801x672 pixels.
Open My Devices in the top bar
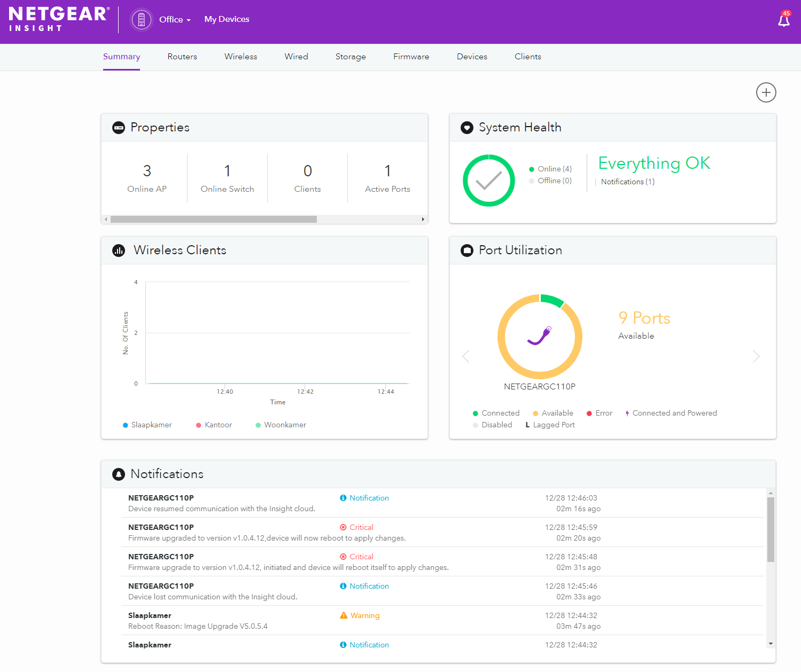click(227, 19)
